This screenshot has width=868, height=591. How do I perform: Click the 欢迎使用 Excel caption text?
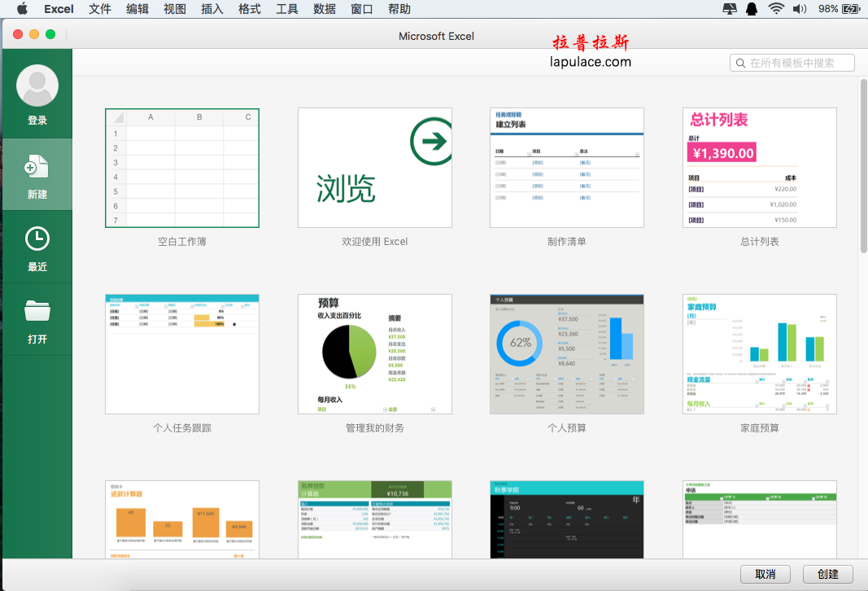click(375, 242)
